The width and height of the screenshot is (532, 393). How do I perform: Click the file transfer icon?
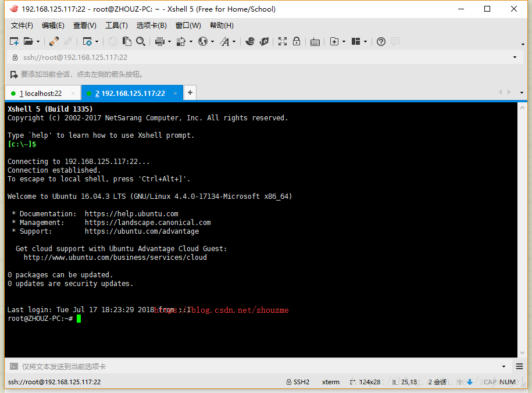[181, 41]
